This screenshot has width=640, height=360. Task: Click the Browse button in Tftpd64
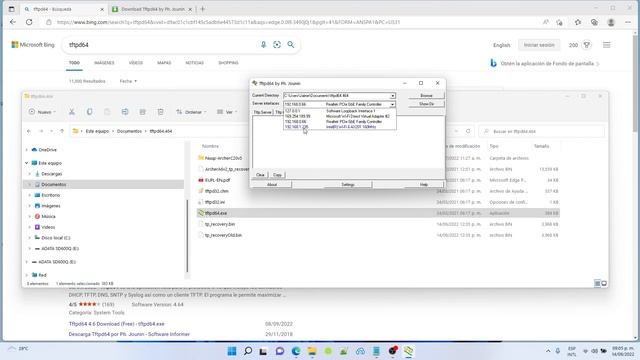426,96
